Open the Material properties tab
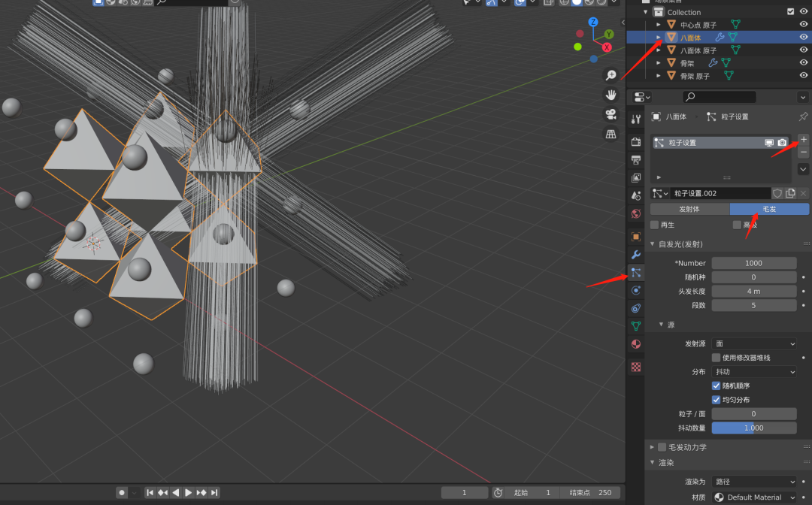Screen dimensions: 812x505 pos(636,344)
